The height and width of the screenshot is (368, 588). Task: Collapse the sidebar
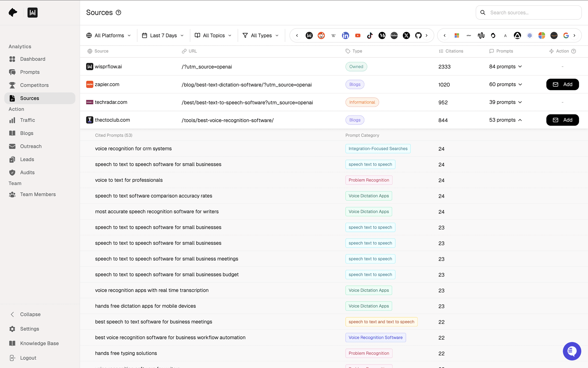30,314
